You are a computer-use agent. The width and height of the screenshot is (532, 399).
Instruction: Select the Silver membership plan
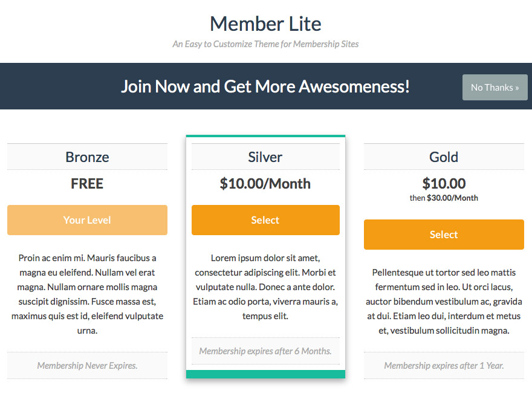265,220
